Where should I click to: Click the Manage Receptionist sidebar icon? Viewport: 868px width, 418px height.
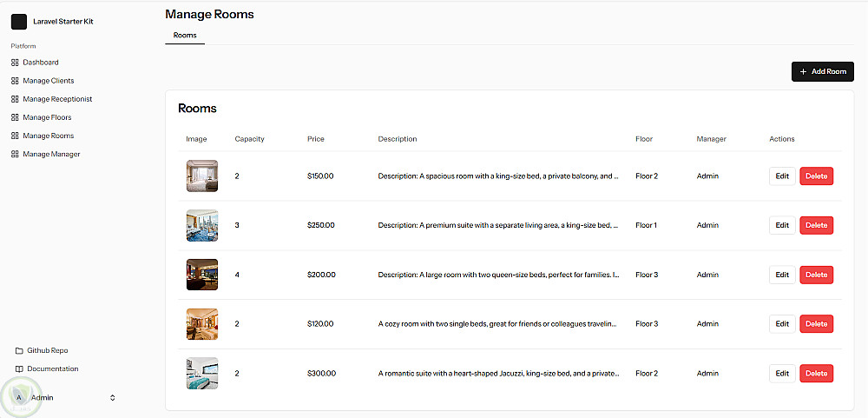(x=15, y=99)
